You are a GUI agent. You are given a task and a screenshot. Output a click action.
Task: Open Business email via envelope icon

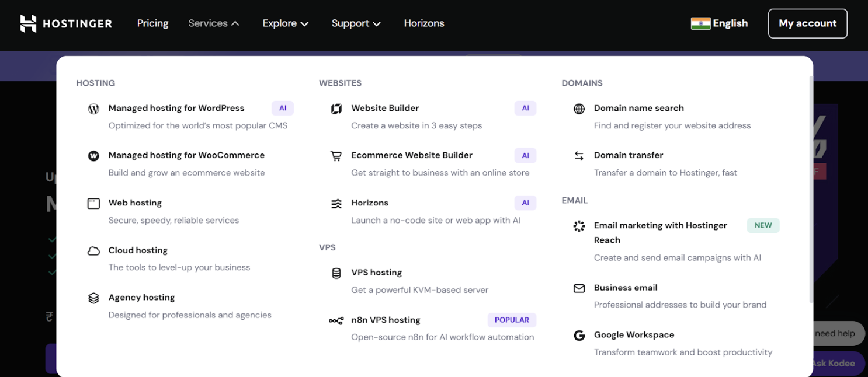click(x=579, y=288)
